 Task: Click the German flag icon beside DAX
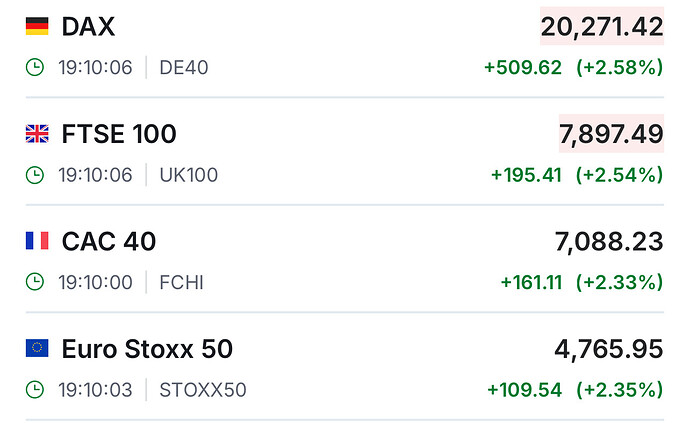click(x=36, y=27)
